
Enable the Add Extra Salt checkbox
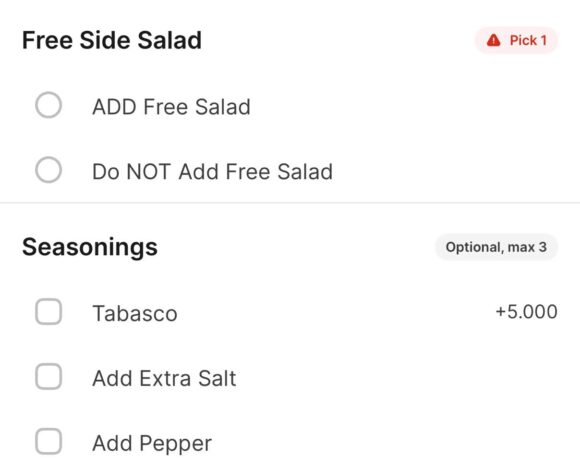(48, 377)
